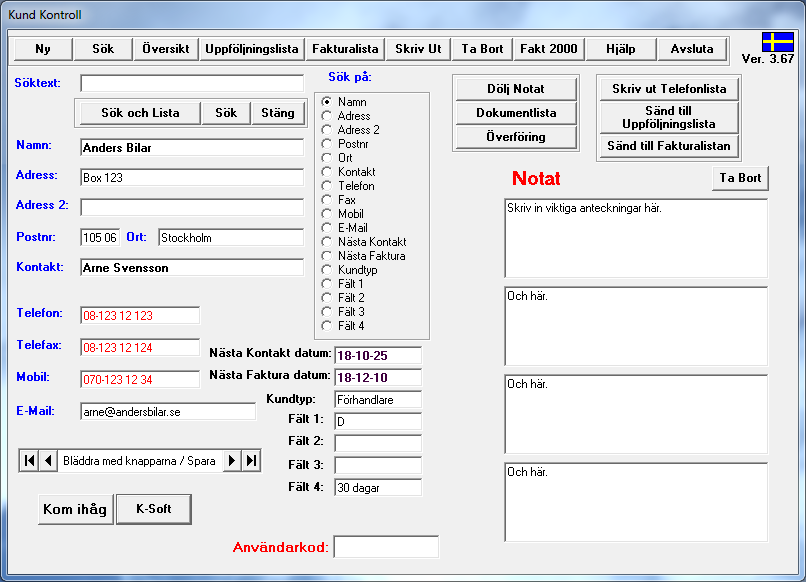Click Skriv Ut to print
Viewport: 806px width, 582px height.
point(418,49)
